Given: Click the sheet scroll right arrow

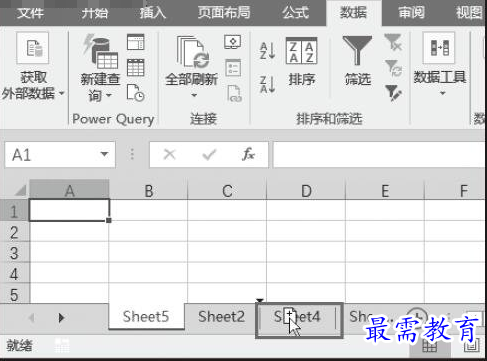Looking at the screenshot, I should [x=61, y=317].
